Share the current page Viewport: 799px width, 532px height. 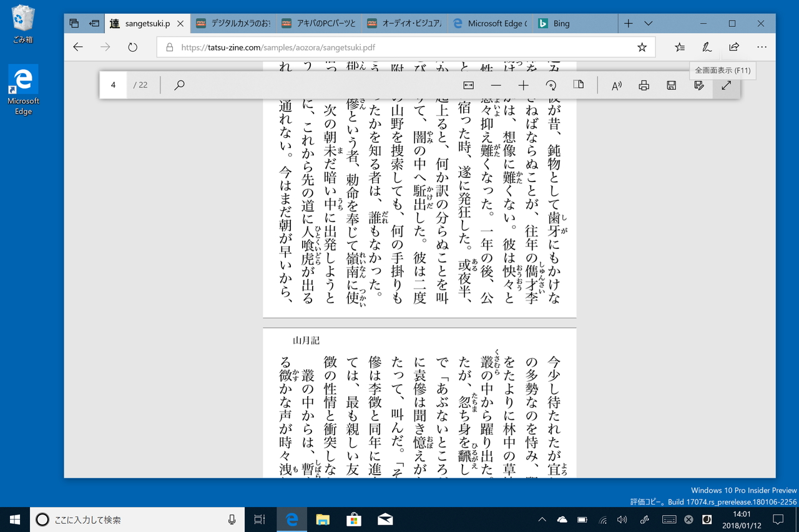(x=733, y=47)
